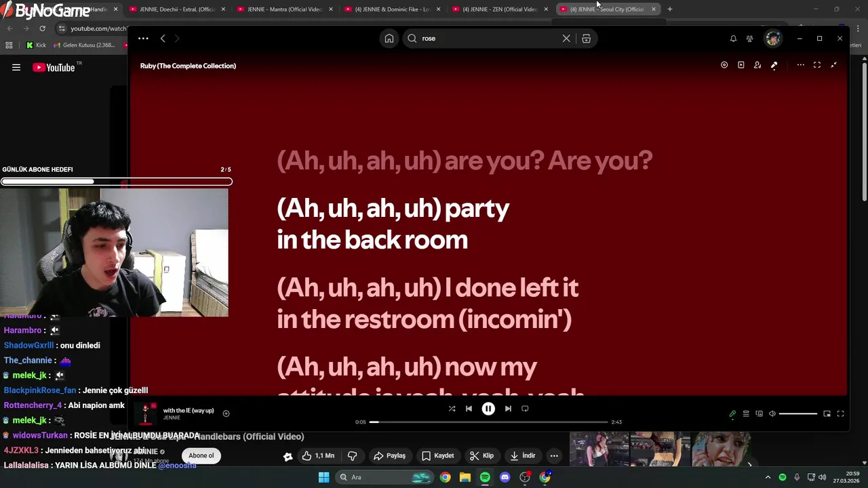Open Spotify mini player
868x488 pixels.
827,413
